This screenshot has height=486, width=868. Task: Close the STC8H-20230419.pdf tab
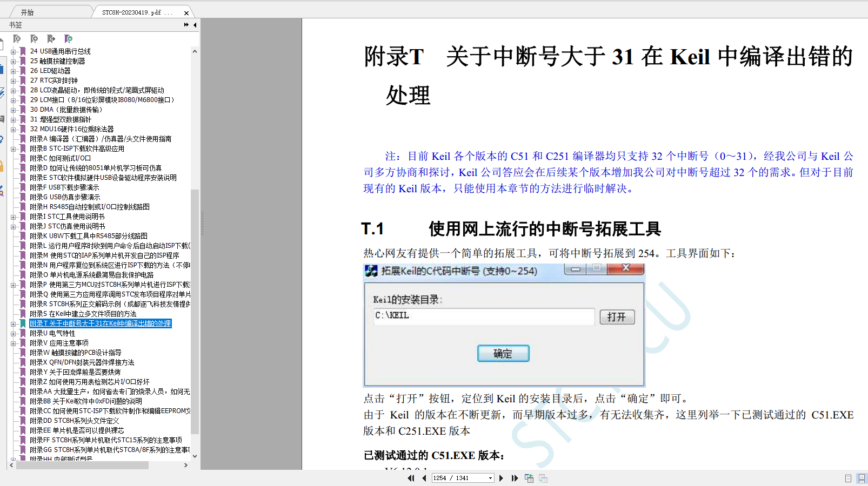pyautogui.click(x=186, y=13)
